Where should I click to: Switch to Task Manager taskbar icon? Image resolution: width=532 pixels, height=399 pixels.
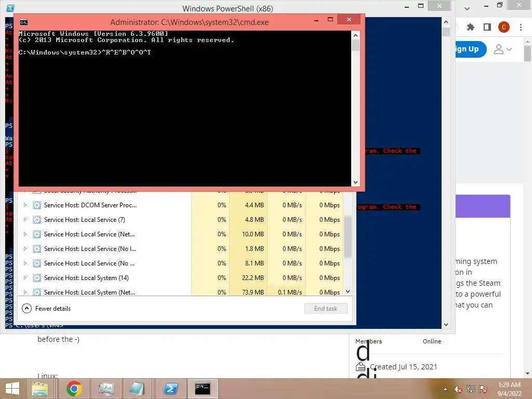(x=106, y=389)
